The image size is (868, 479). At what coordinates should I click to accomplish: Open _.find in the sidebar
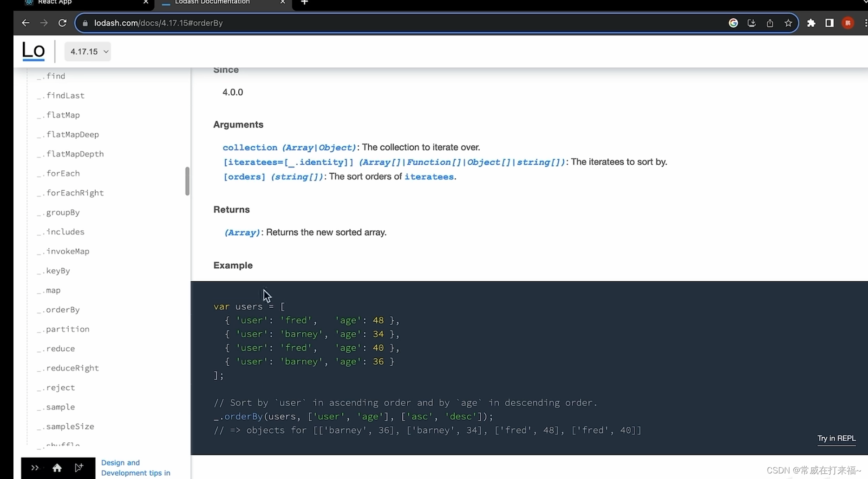click(51, 76)
